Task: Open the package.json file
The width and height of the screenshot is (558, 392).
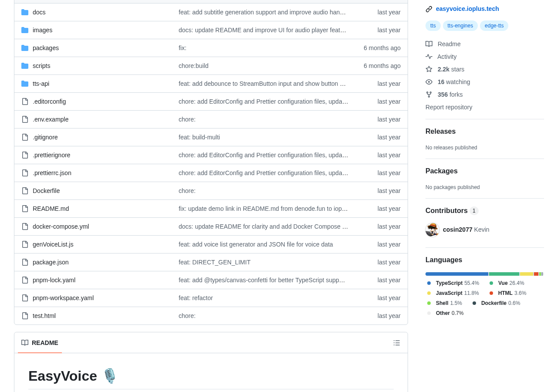Action: click(x=51, y=262)
